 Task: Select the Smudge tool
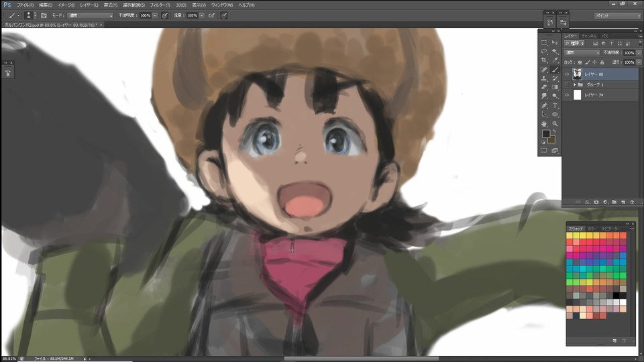tap(544, 96)
